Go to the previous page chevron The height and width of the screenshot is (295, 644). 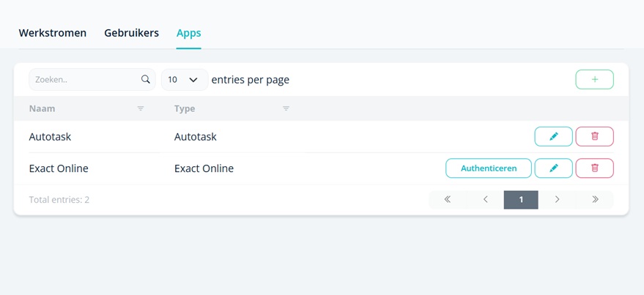[x=485, y=199]
